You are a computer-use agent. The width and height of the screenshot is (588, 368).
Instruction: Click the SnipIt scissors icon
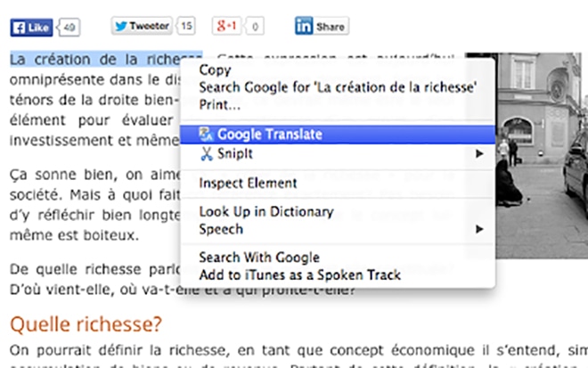tap(206, 153)
